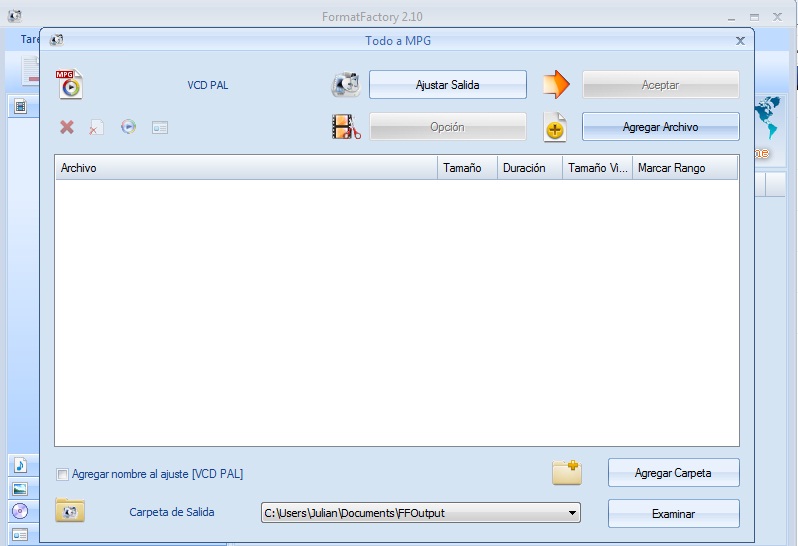
Task: Select the Picture icon in main window sidebar
Action: [20, 489]
